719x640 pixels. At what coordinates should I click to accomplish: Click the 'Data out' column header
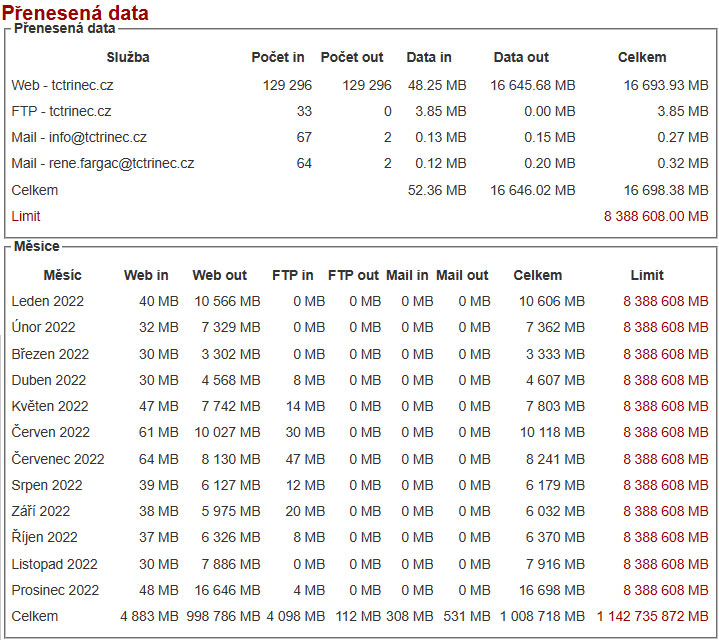[521, 58]
